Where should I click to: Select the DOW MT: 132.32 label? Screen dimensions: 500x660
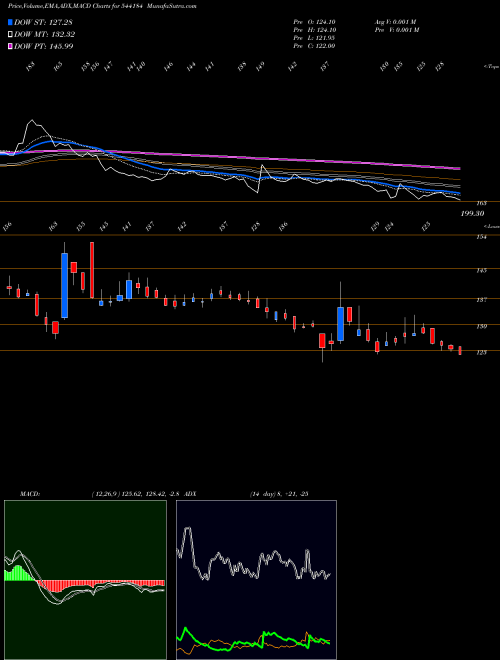pyautogui.click(x=45, y=34)
